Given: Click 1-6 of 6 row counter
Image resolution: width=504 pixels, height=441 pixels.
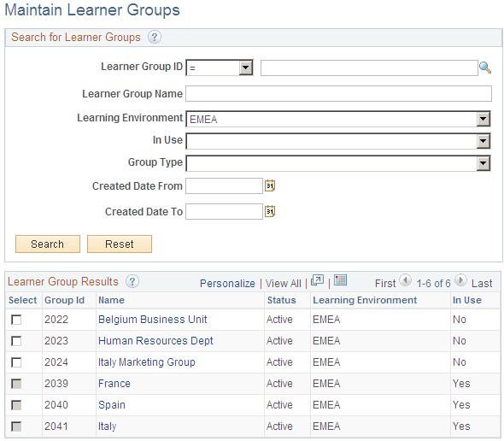Looking at the screenshot, I should coord(434,284).
